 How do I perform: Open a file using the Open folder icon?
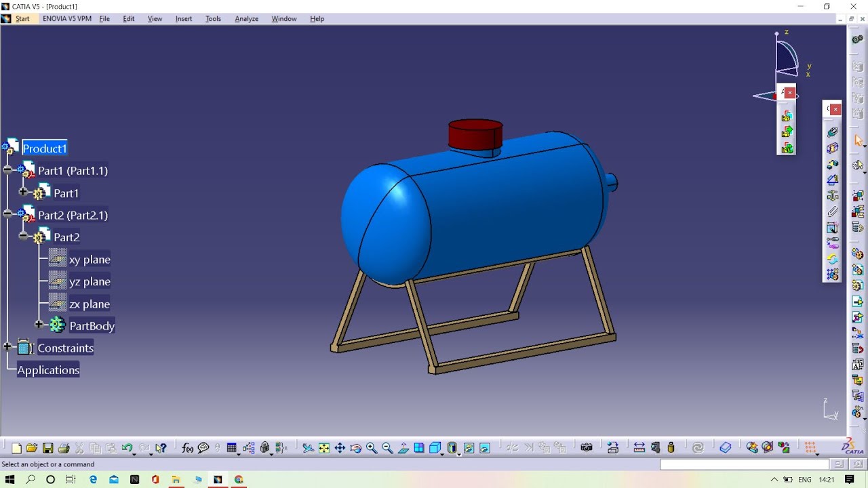pyautogui.click(x=31, y=448)
